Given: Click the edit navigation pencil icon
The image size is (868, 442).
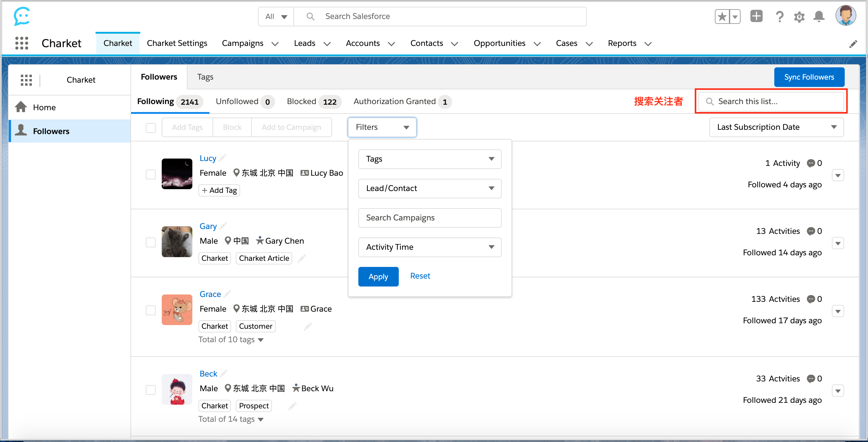Looking at the screenshot, I should click(x=854, y=44).
